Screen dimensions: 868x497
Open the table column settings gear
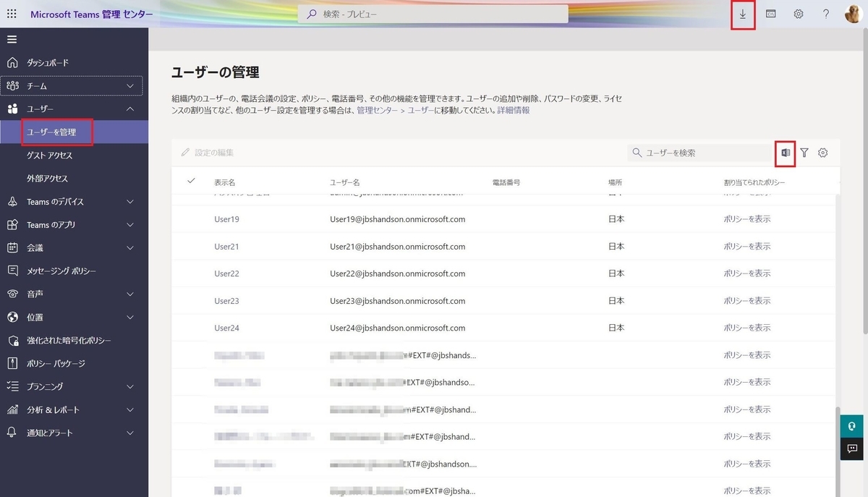coord(822,153)
